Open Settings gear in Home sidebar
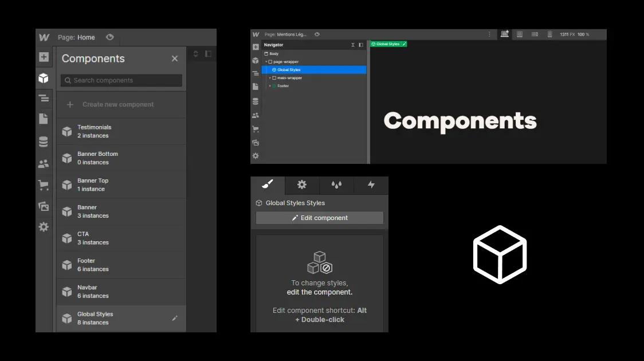This screenshot has width=644, height=361. tap(44, 227)
